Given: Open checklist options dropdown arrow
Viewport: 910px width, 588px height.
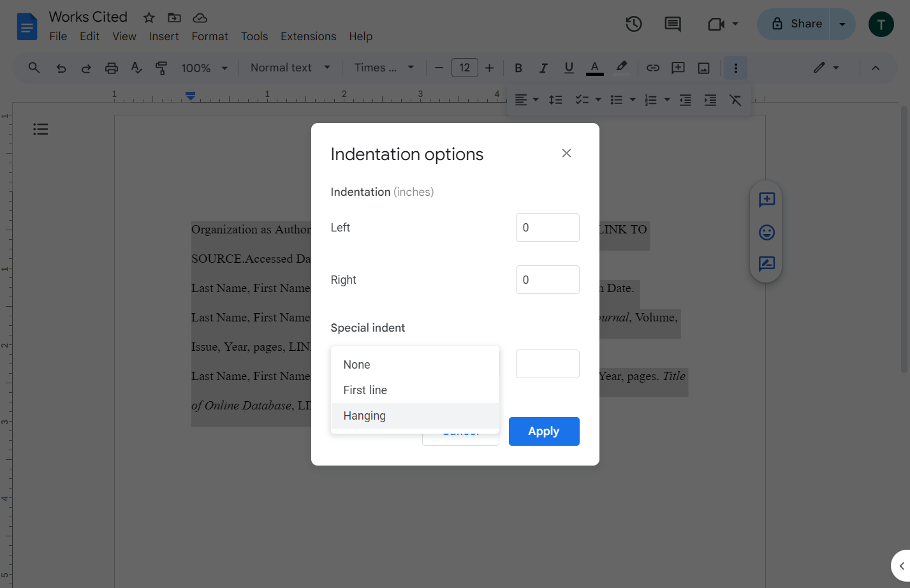Looking at the screenshot, I should click(598, 100).
